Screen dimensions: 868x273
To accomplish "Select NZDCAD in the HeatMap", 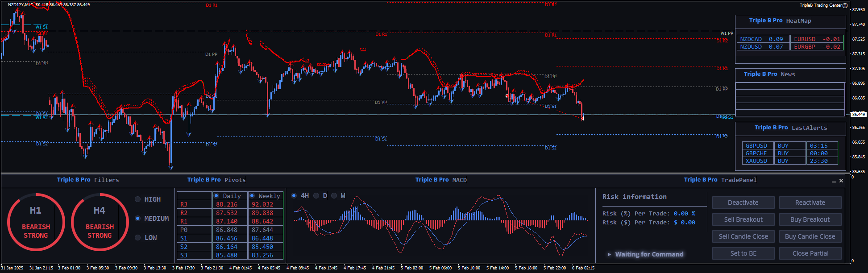I will (x=751, y=39).
